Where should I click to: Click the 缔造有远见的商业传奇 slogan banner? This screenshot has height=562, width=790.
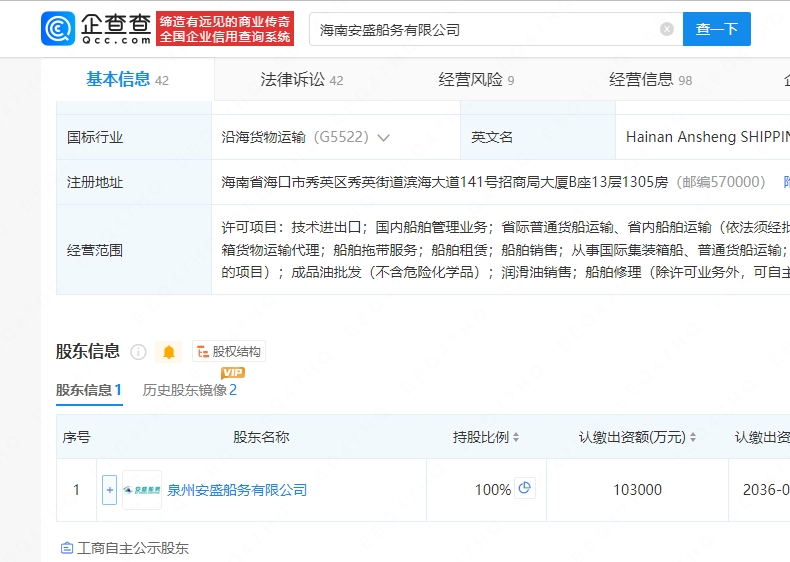pos(225,29)
